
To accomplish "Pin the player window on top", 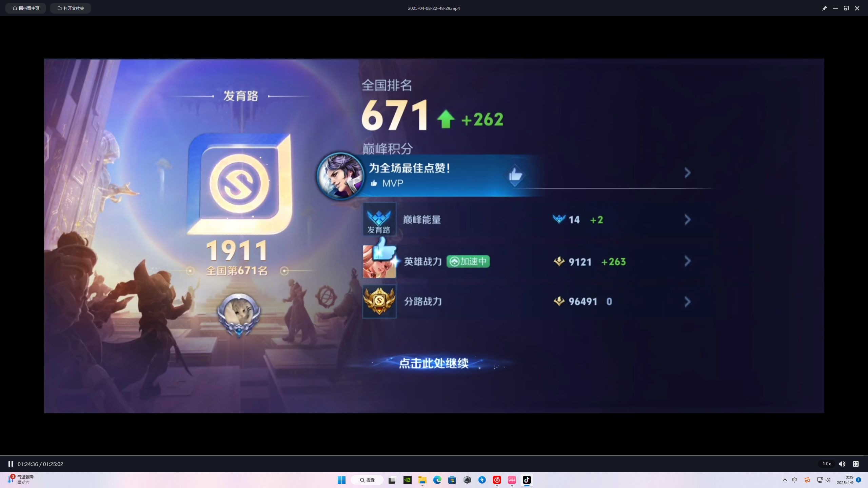I will [x=824, y=8].
